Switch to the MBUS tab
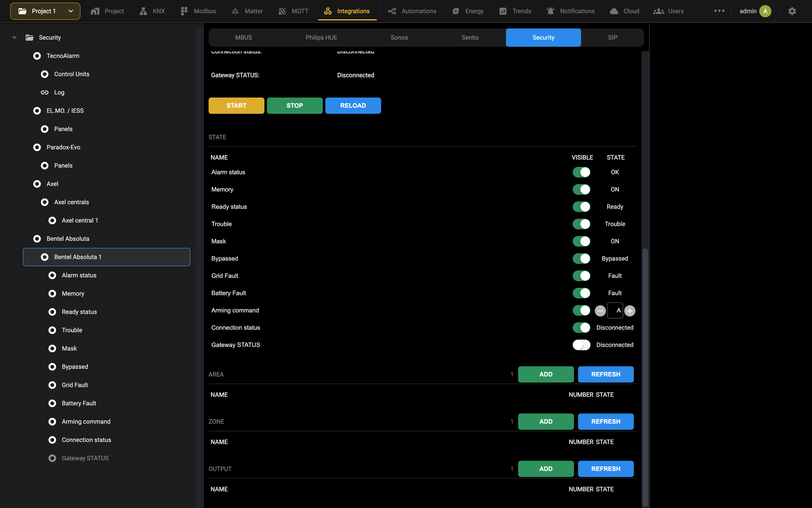 tap(243, 38)
